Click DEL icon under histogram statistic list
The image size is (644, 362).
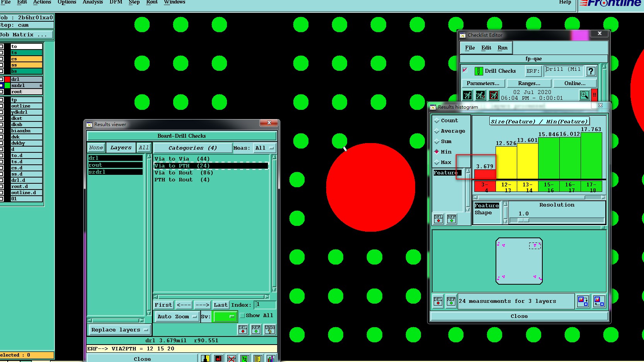[x=438, y=219]
